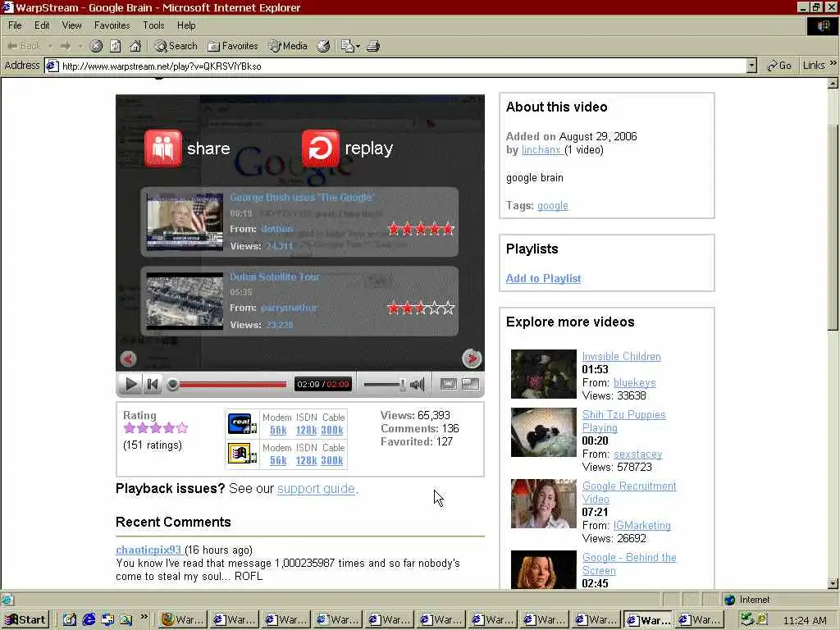Click the Print icon in the toolbar
Viewport: 840px width, 630px height.
pyautogui.click(x=373, y=46)
